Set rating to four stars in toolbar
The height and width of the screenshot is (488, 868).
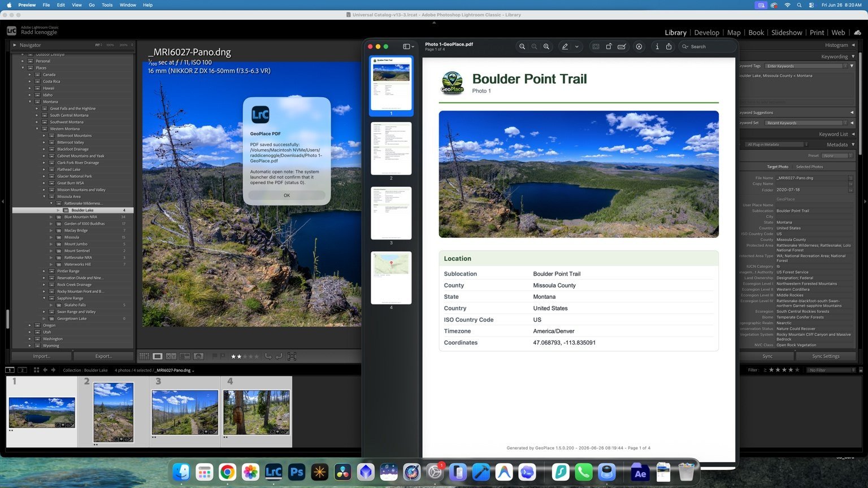coord(251,356)
